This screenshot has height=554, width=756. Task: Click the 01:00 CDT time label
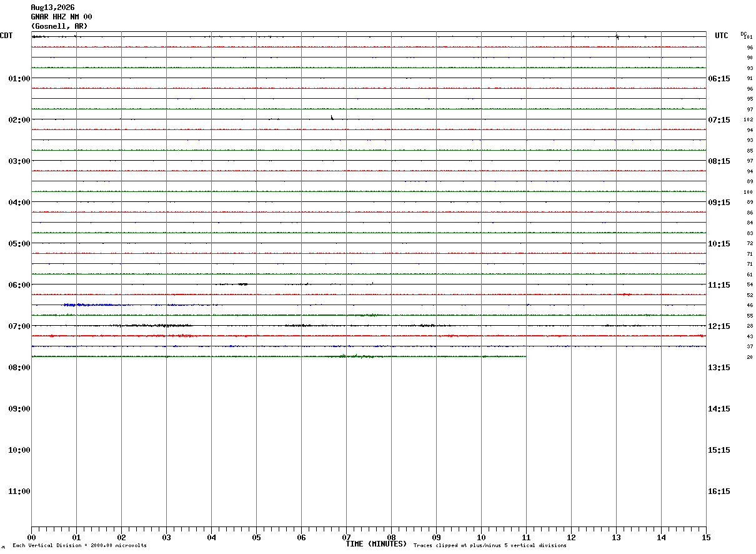[x=19, y=79]
